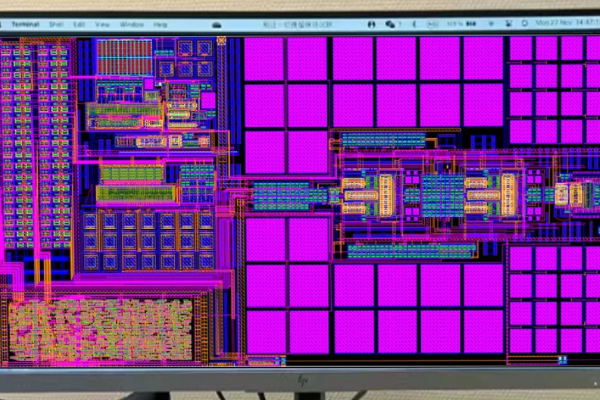Open the View menu
600x400 pixels.
point(102,24)
